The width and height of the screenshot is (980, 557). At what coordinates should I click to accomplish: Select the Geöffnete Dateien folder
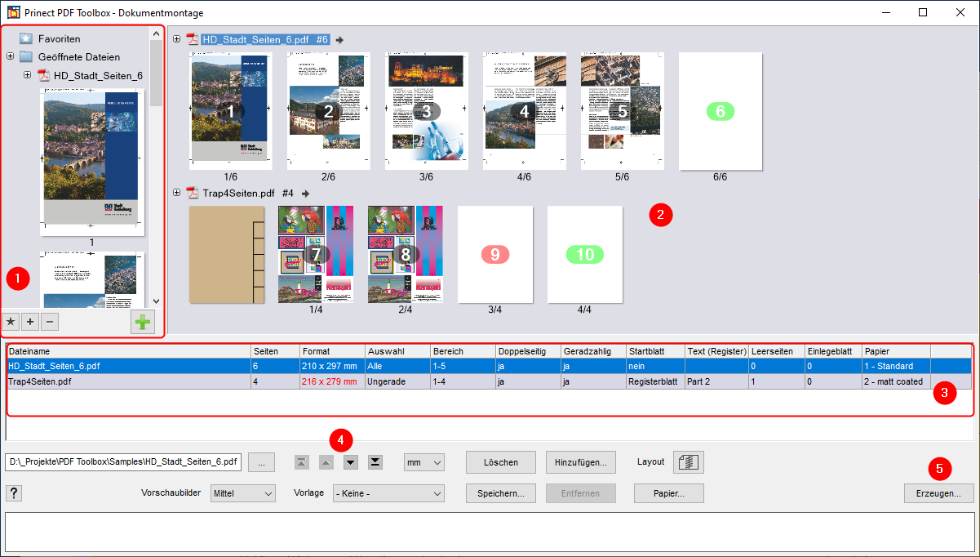(79, 57)
